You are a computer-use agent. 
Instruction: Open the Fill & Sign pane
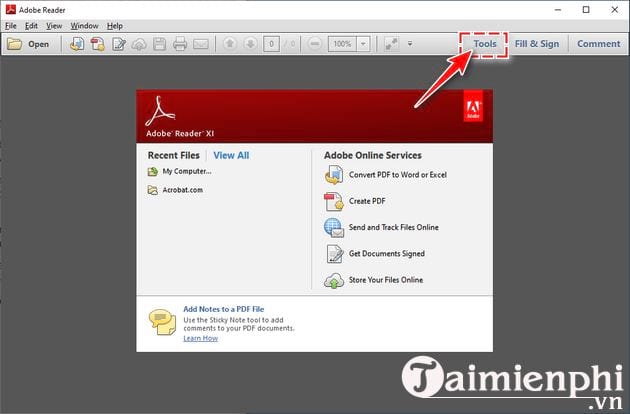pyautogui.click(x=537, y=44)
